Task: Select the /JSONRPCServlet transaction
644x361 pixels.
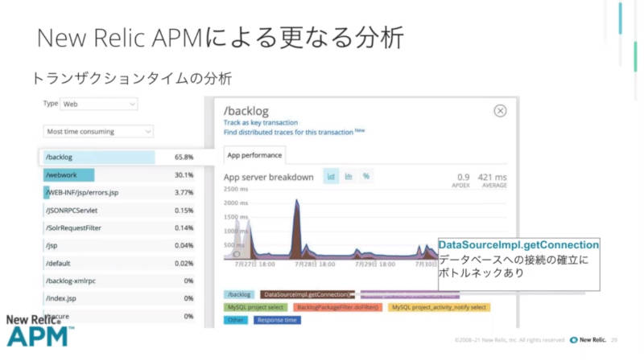Action: tap(119, 211)
